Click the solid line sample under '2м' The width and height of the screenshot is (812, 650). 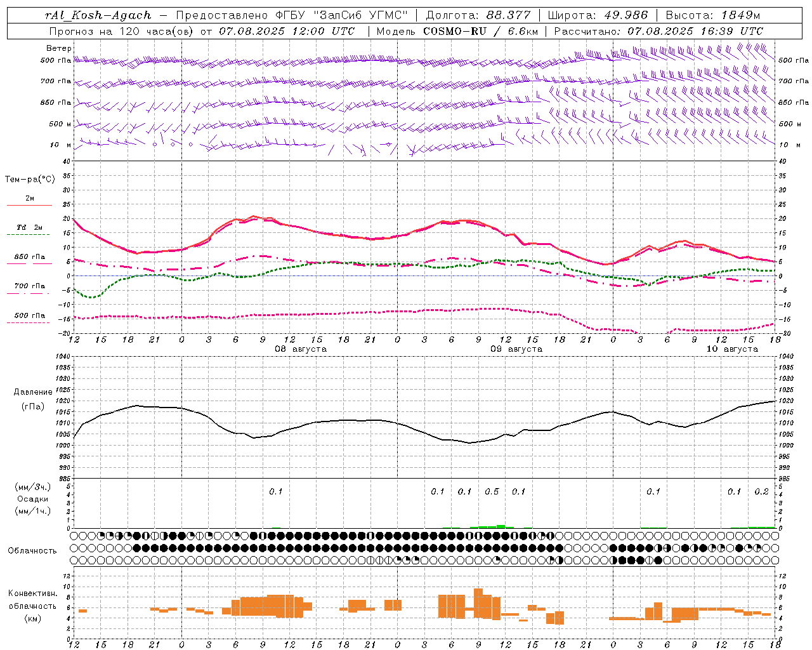point(29,206)
